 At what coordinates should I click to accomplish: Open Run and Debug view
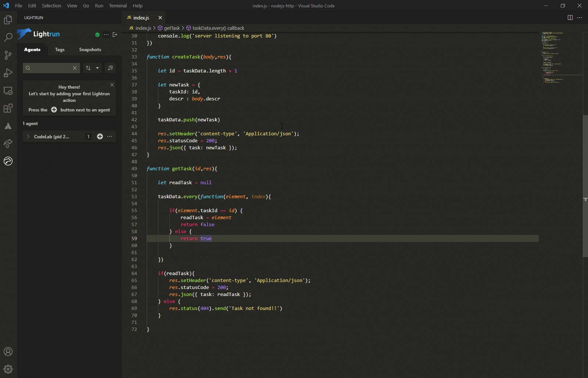8,73
